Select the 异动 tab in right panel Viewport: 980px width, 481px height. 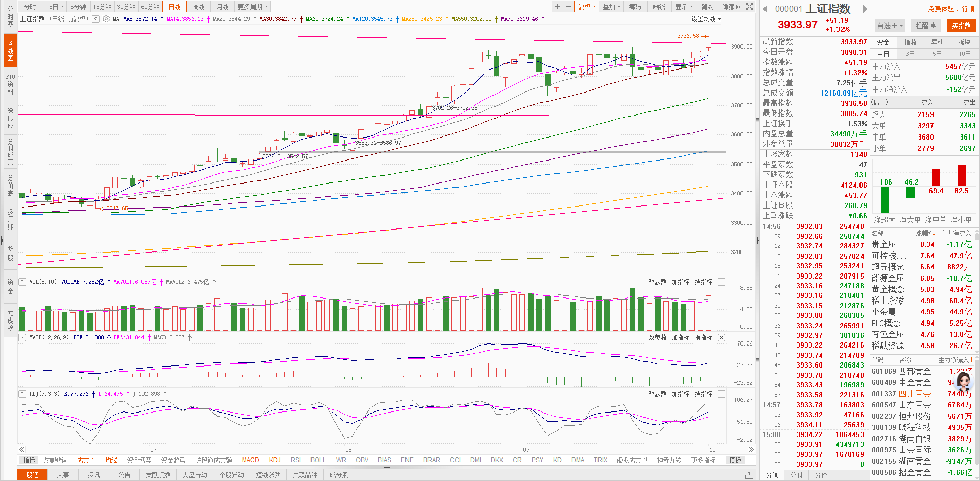[x=937, y=42]
